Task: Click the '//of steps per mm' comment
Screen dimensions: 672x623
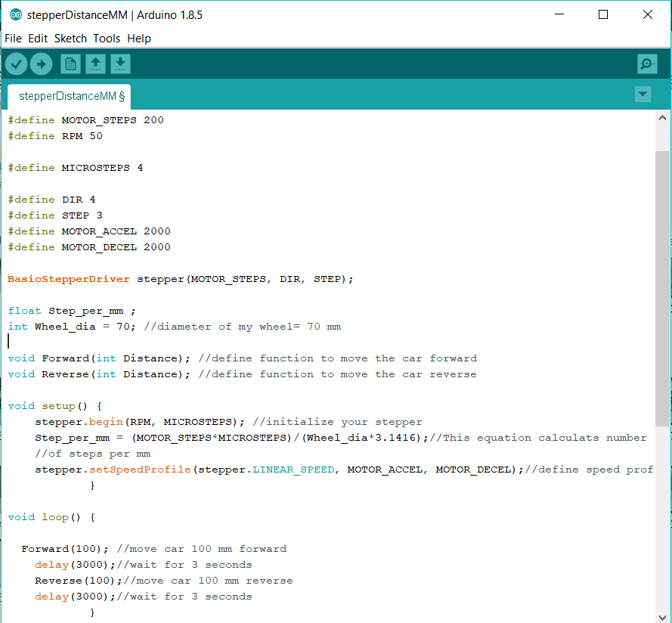Action: point(92,454)
